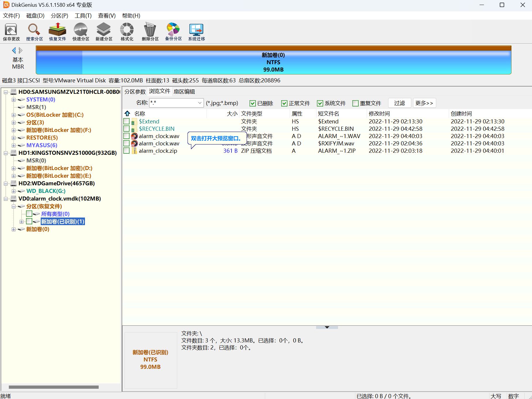Image resolution: width=532 pixels, height=399 pixels.
Task: Launch System Migration (系统迁移) tool
Action: click(x=196, y=32)
